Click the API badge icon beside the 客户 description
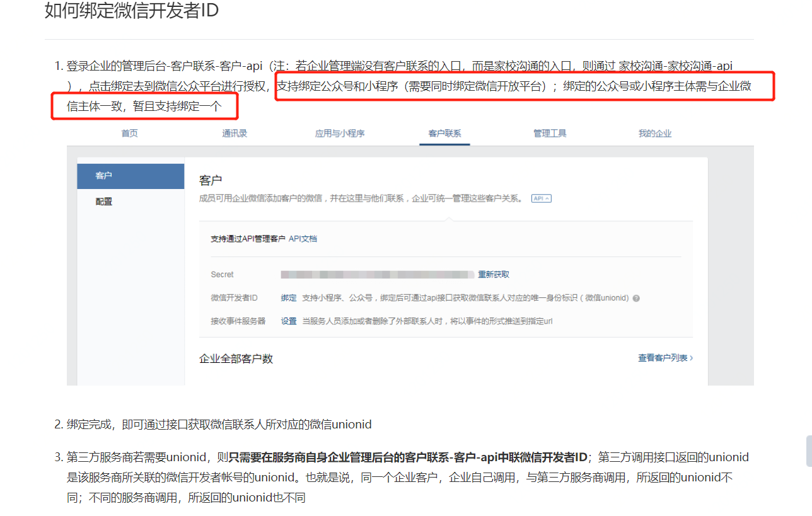The image size is (812, 516). 542,198
